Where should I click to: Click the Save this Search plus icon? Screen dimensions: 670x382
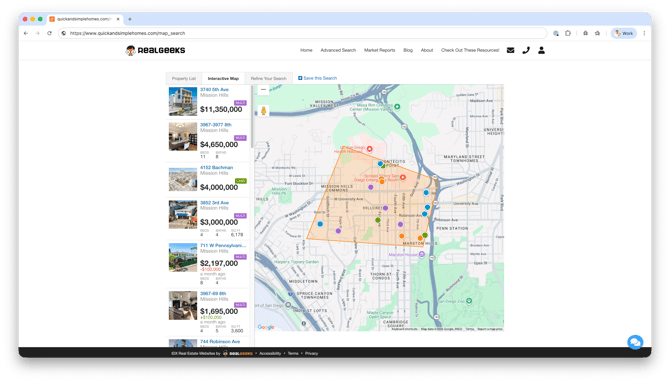300,78
